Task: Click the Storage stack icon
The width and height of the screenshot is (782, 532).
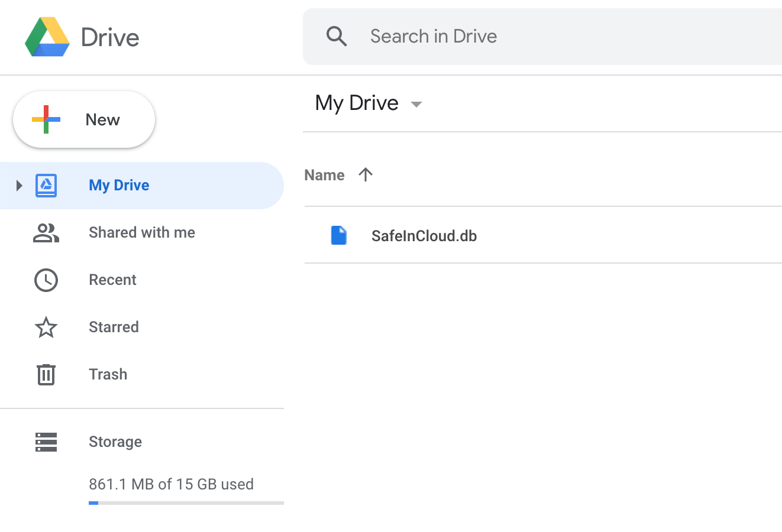Action: (46, 442)
